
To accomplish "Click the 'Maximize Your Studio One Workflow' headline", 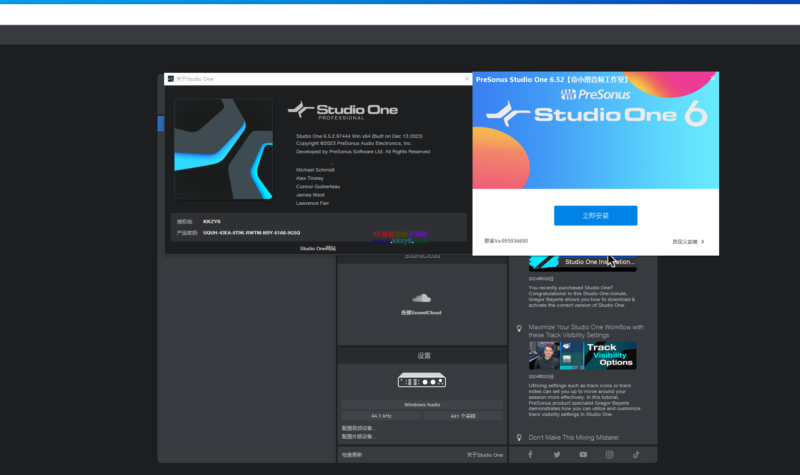I will 586,331.
